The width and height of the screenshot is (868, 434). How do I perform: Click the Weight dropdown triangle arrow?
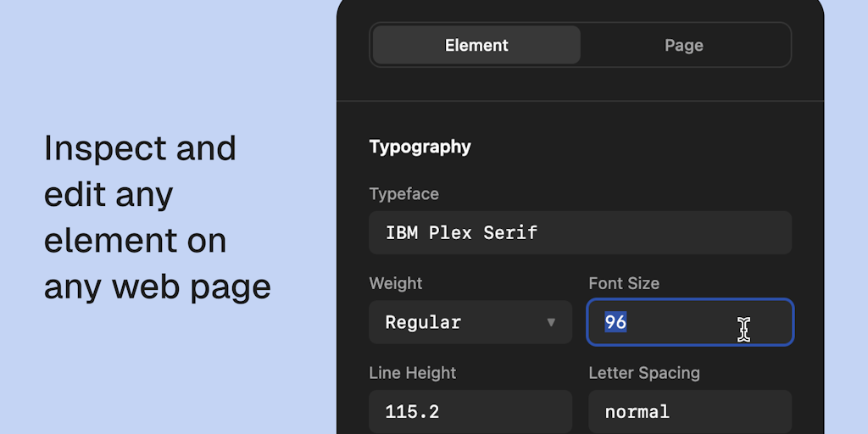[551, 322]
